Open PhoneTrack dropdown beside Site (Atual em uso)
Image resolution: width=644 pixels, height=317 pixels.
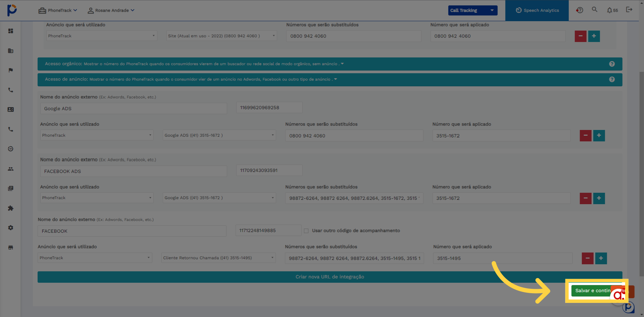point(102,36)
